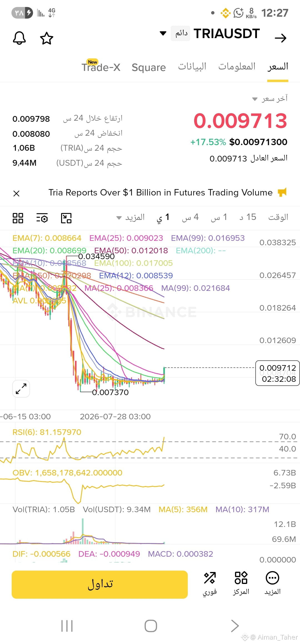Tap Vol(TRIA): 1.05B label
The height and width of the screenshot is (644, 300).
pyautogui.click(x=44, y=509)
